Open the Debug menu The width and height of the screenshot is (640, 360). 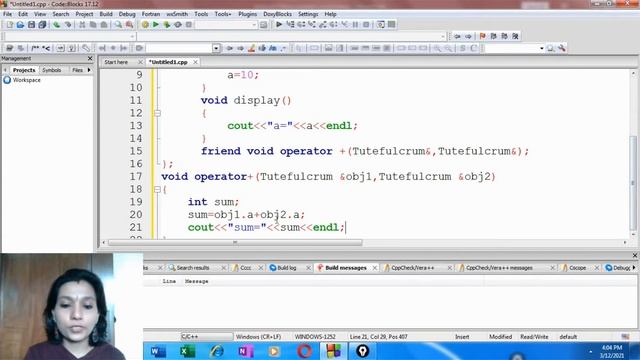coord(127,14)
